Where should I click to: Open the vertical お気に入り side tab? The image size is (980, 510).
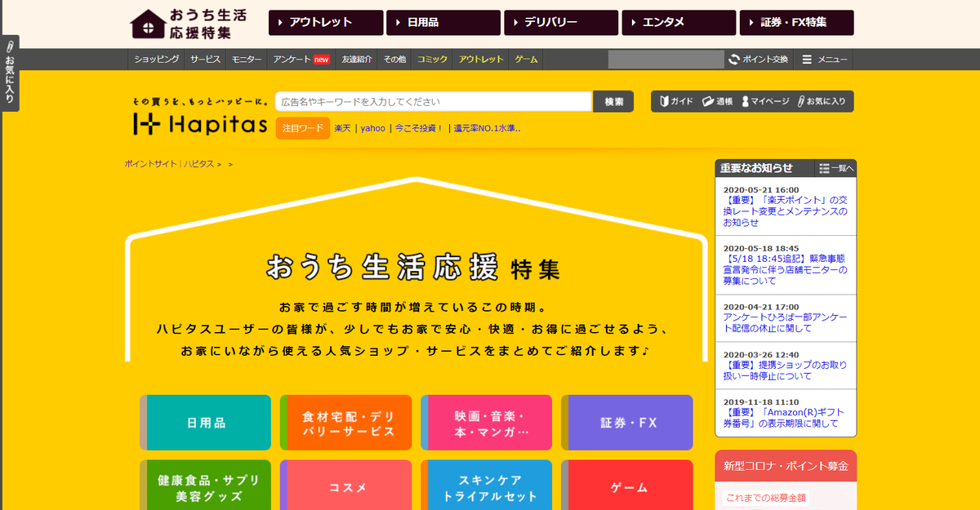coord(10,73)
